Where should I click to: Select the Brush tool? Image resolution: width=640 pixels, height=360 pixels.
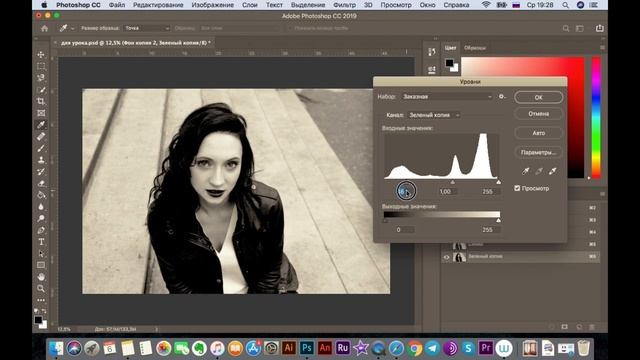click(x=41, y=148)
